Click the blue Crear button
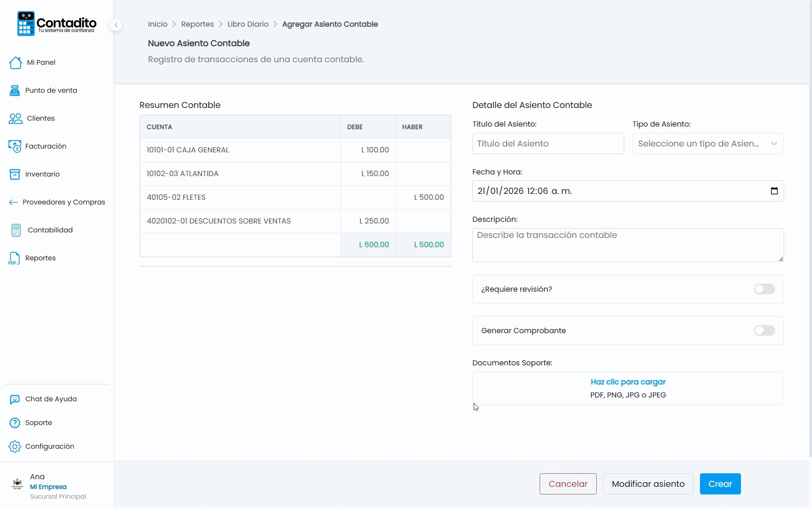The width and height of the screenshot is (812, 508). click(x=720, y=484)
